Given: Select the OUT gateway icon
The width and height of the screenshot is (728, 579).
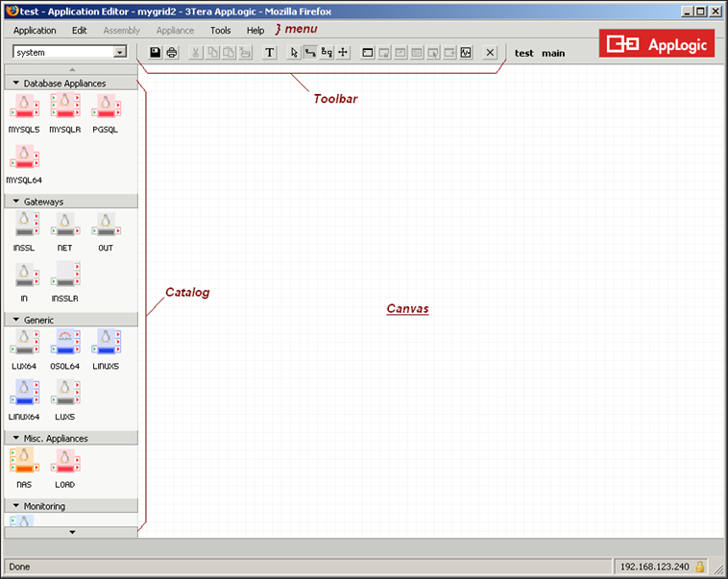Looking at the screenshot, I should coord(106,224).
